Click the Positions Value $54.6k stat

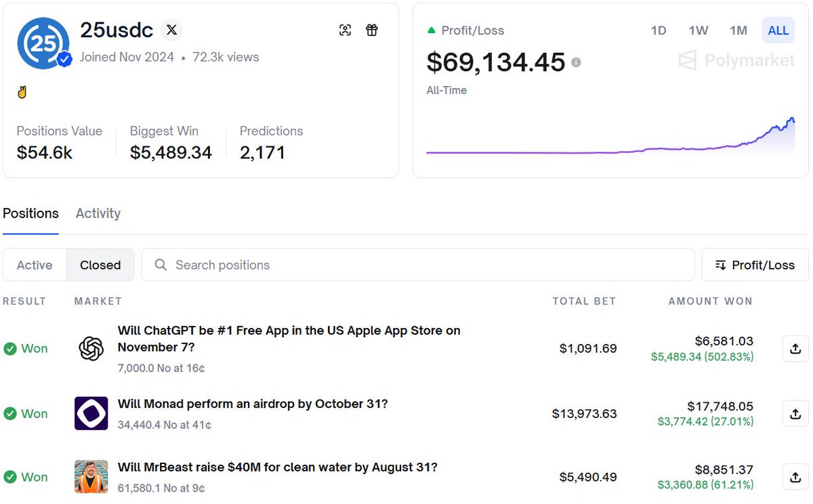(x=59, y=142)
